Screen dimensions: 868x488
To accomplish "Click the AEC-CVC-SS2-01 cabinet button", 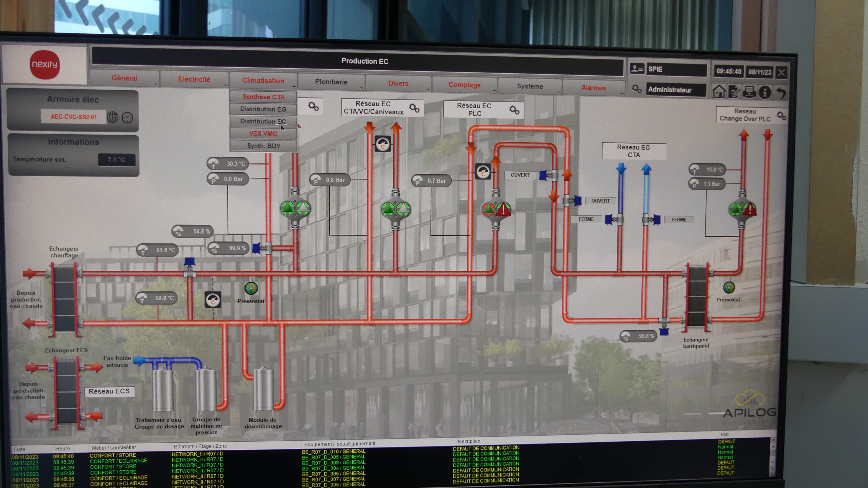I will point(74,117).
